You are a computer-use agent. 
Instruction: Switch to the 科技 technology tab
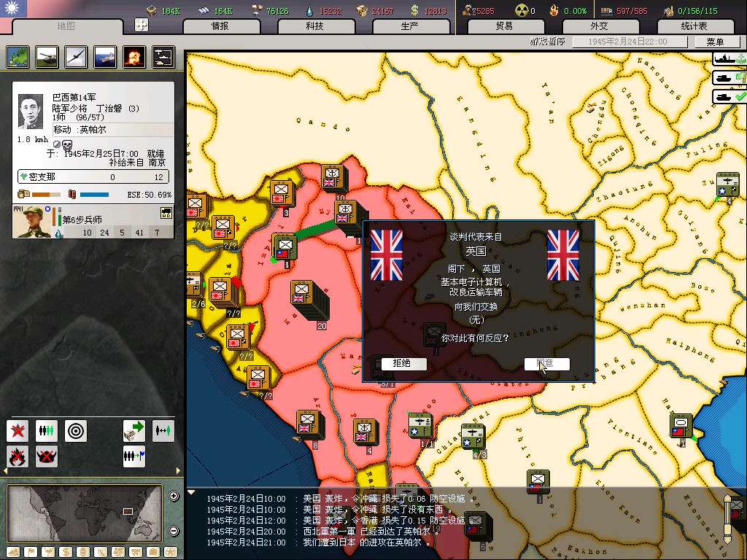pos(314,26)
